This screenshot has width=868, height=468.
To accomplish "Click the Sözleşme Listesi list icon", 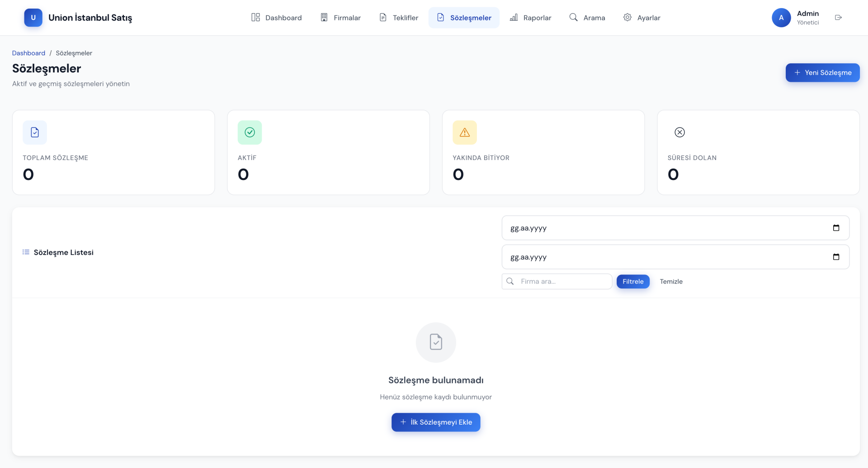I will pyautogui.click(x=26, y=252).
